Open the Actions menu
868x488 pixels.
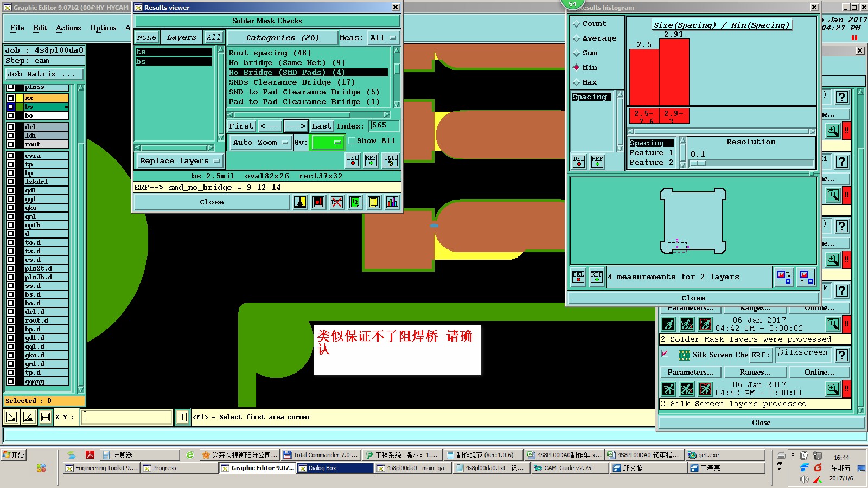(x=68, y=28)
